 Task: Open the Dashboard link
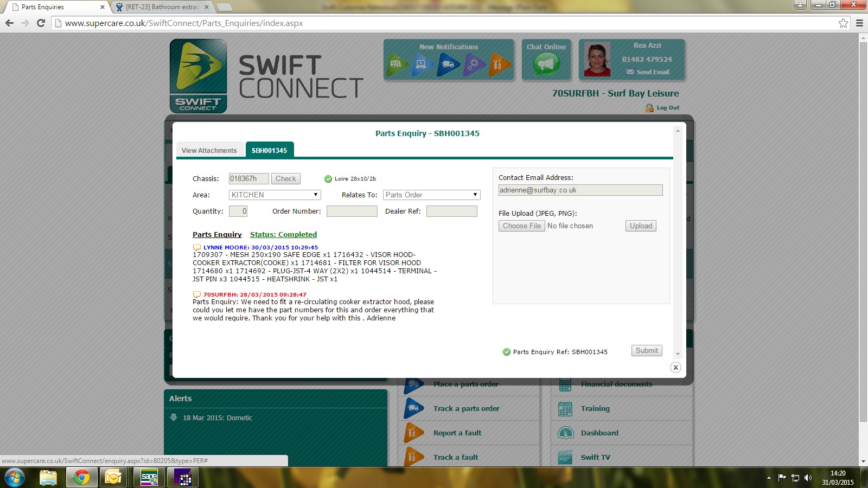click(599, 433)
